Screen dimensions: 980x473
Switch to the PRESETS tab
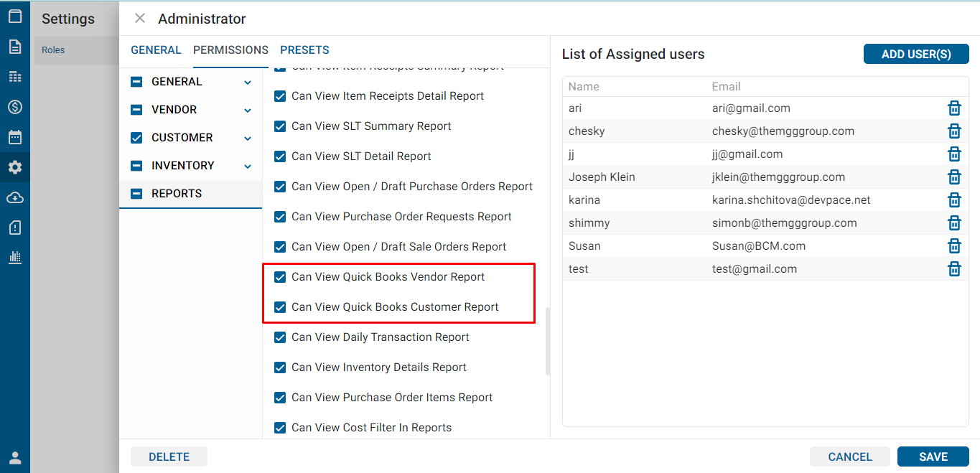click(x=304, y=50)
